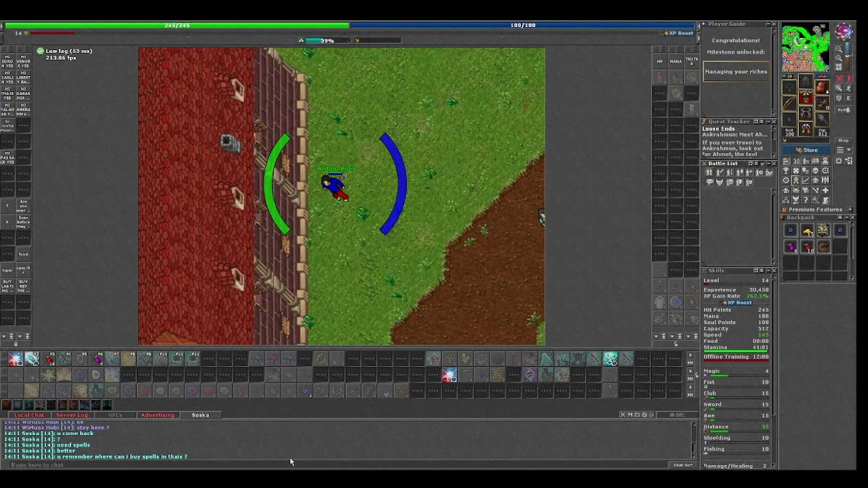Open the Store button
Image resolution: width=868 pixels, height=488 pixels.
806,150
